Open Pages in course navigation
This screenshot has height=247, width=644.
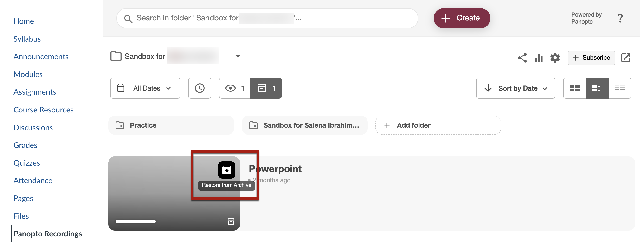23,198
